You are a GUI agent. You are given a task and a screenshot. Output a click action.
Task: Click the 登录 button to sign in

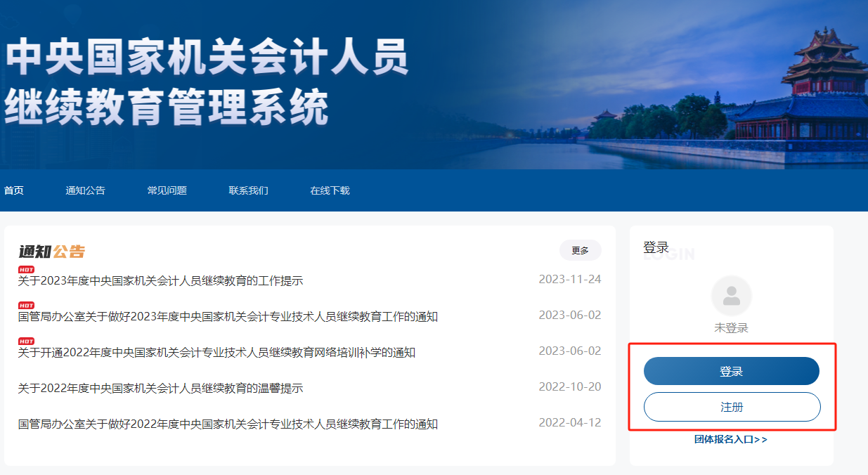[731, 370]
